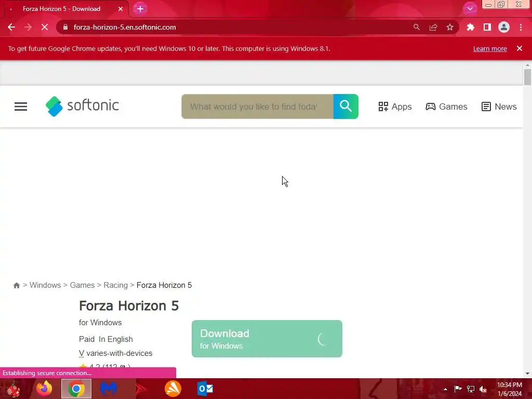Switch to Chrome in the taskbar
Viewport: 532px width, 399px height.
click(x=76, y=389)
